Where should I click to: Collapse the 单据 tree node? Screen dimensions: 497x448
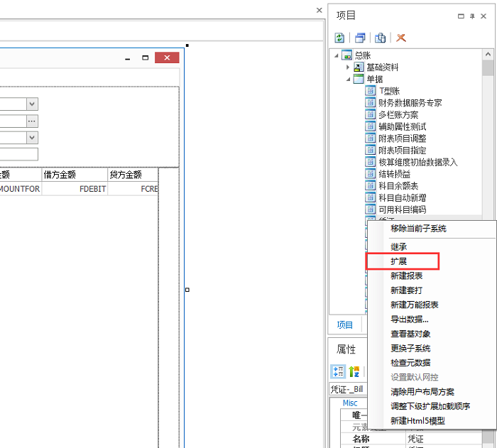click(x=348, y=79)
